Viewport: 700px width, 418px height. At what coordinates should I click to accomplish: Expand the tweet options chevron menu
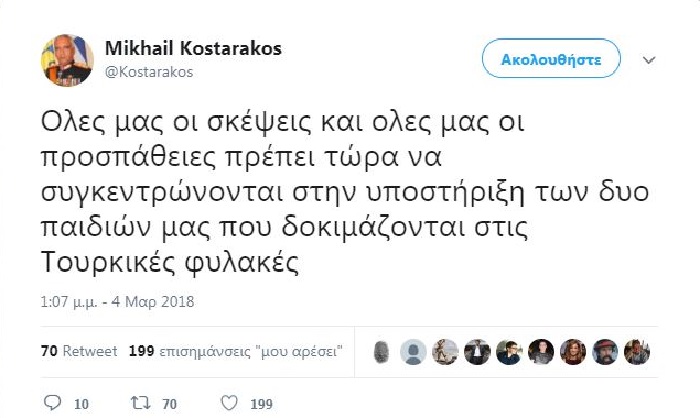649,60
